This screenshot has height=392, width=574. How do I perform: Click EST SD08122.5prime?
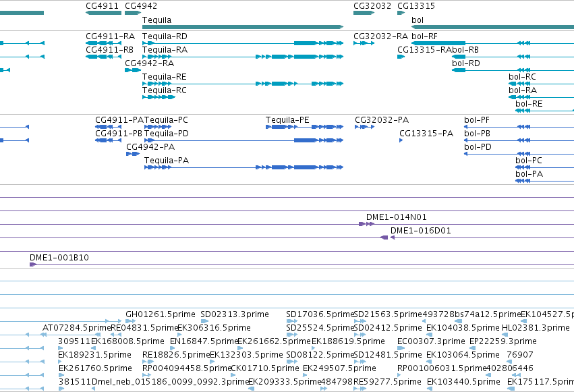[x=320, y=355]
